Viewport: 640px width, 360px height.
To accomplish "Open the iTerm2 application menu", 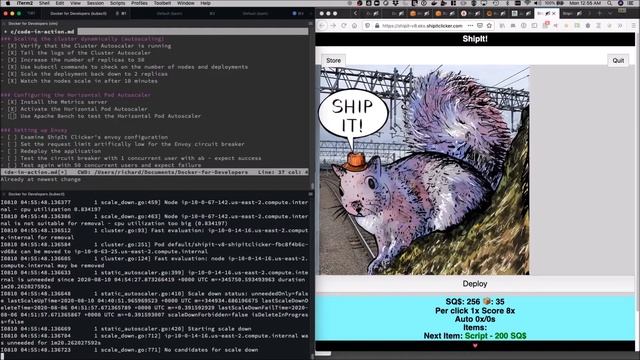I will pos(24,3).
